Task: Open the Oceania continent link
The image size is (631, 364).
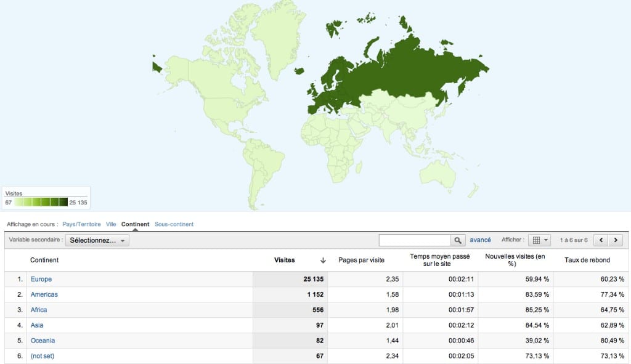Action: click(x=43, y=340)
